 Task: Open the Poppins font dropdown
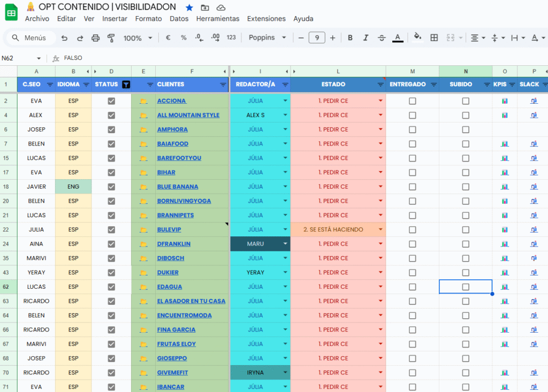click(268, 38)
